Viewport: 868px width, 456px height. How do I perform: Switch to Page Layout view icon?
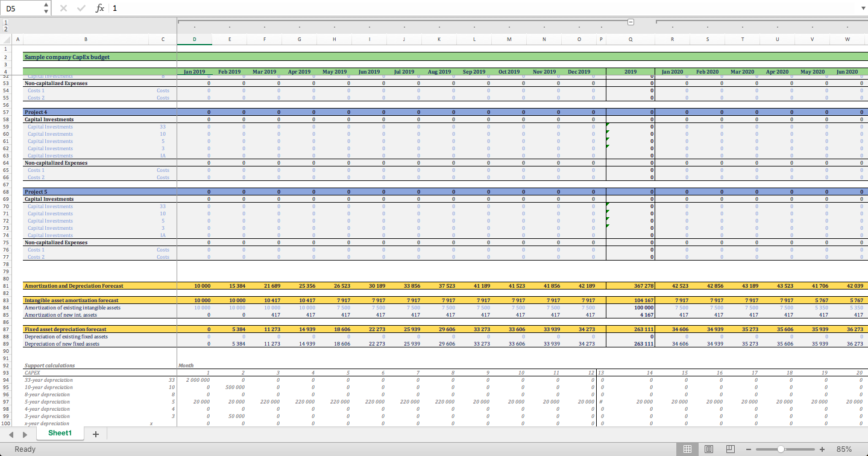tap(709, 449)
